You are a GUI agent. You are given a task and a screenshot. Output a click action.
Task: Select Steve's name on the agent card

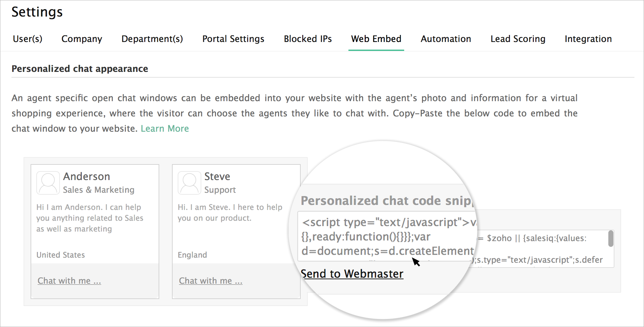(217, 176)
